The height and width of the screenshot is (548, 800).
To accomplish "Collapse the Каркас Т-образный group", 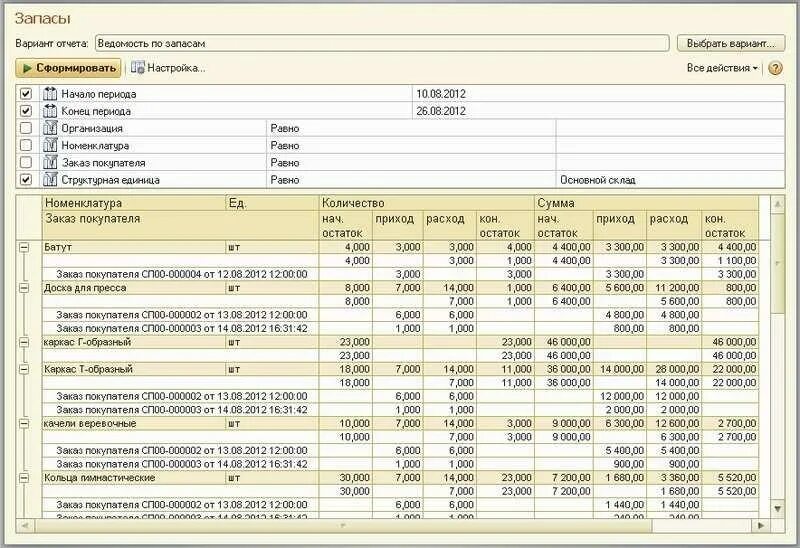I will (24, 369).
